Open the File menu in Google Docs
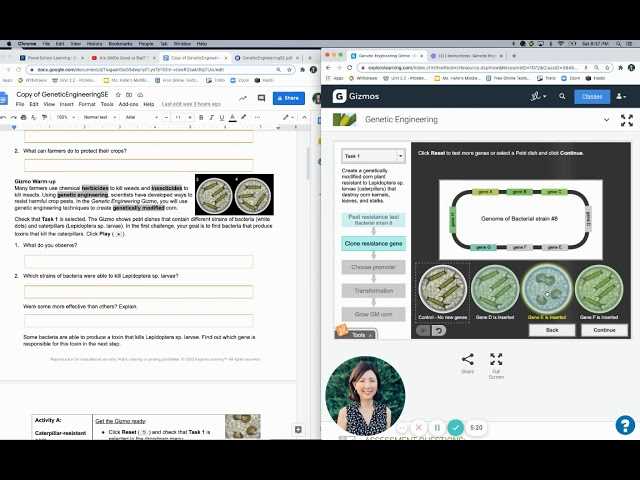The width and height of the screenshot is (640, 480). click(x=20, y=104)
